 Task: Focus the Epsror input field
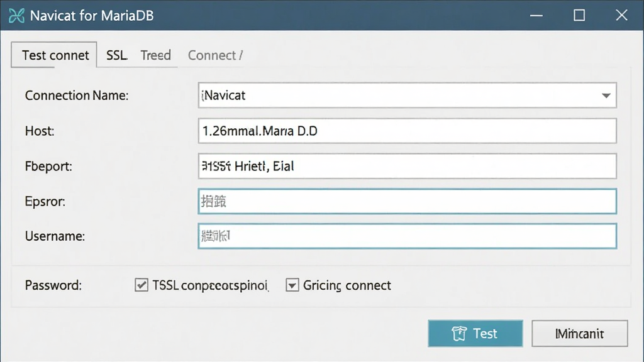[x=407, y=202]
